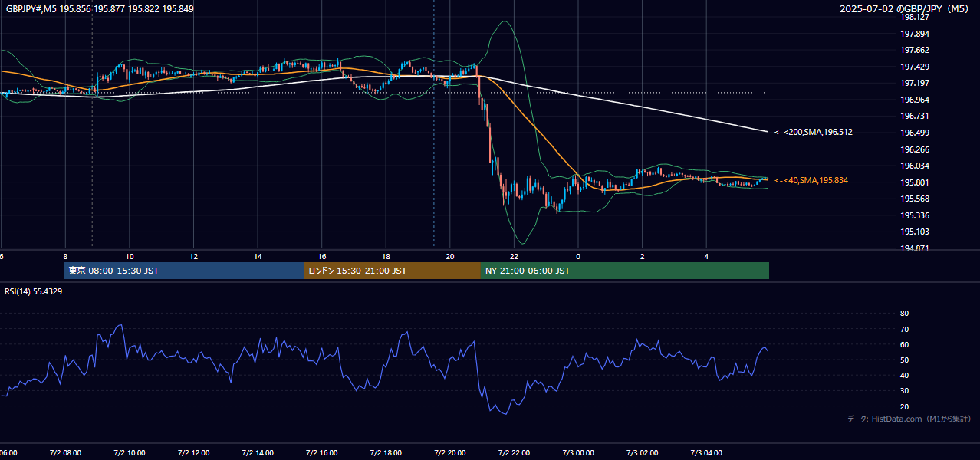Click the 196.034 price axis label
Viewport: 980px width, 460px height.
(915, 166)
